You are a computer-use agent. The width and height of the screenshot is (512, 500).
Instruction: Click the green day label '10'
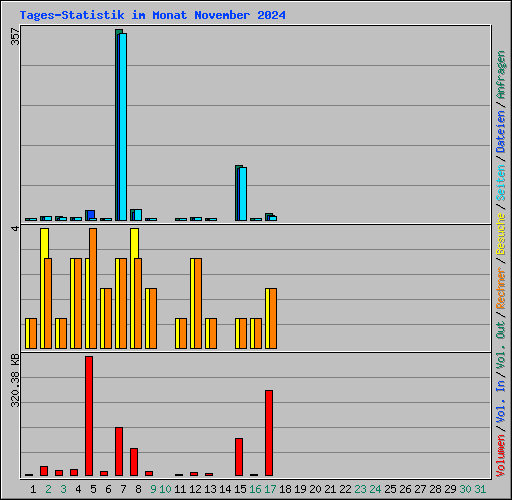(165, 489)
